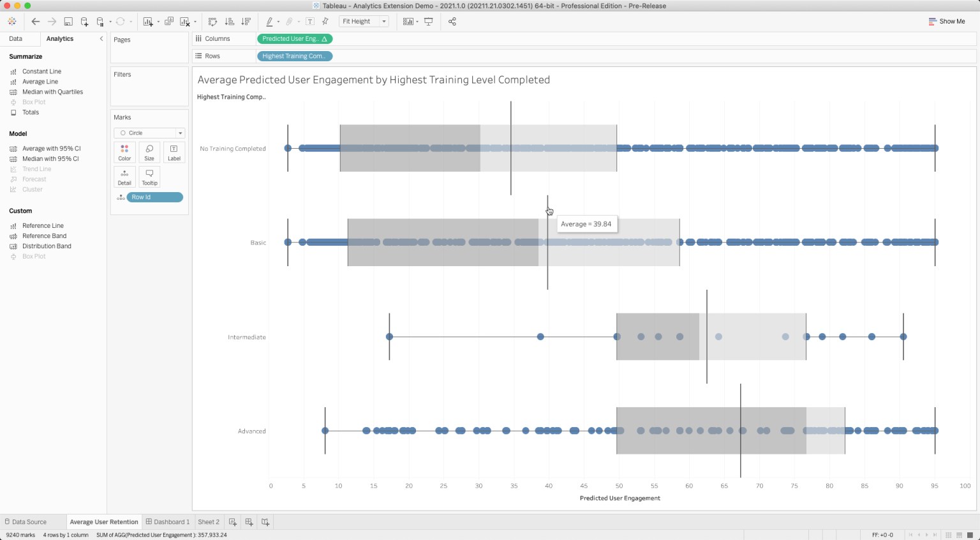Screen dimensions: 980x540
Task: Click the Show Mark Labels icon
Action: point(309,21)
